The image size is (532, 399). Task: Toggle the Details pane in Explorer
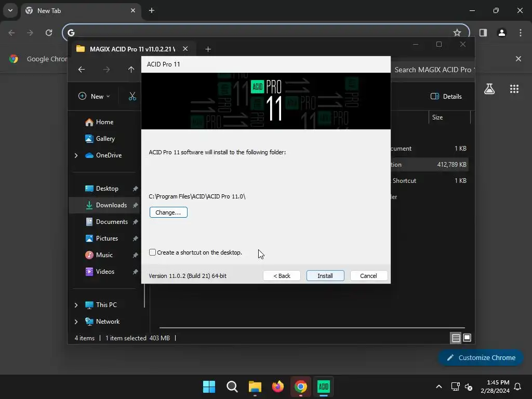pos(446,96)
